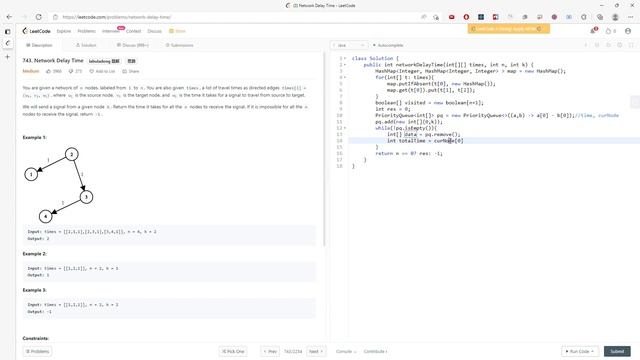Open the Run Code dropdown button
640x360 pixels.
coord(580,351)
